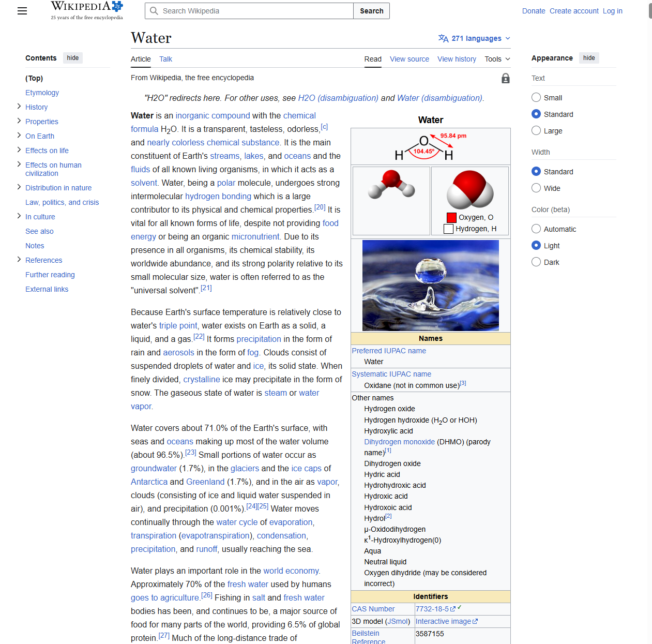Open the Tools dropdown menu
Screen dimensions: 652x644
pos(497,59)
